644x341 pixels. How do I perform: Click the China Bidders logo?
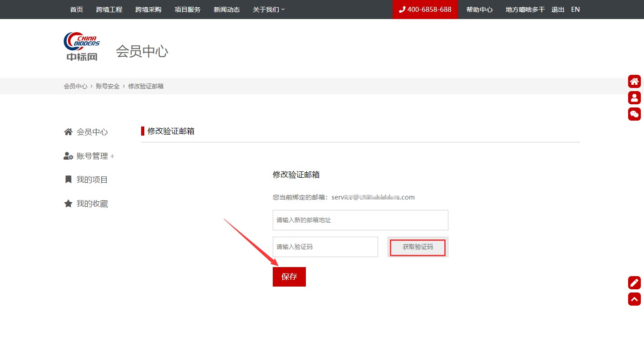point(82,47)
